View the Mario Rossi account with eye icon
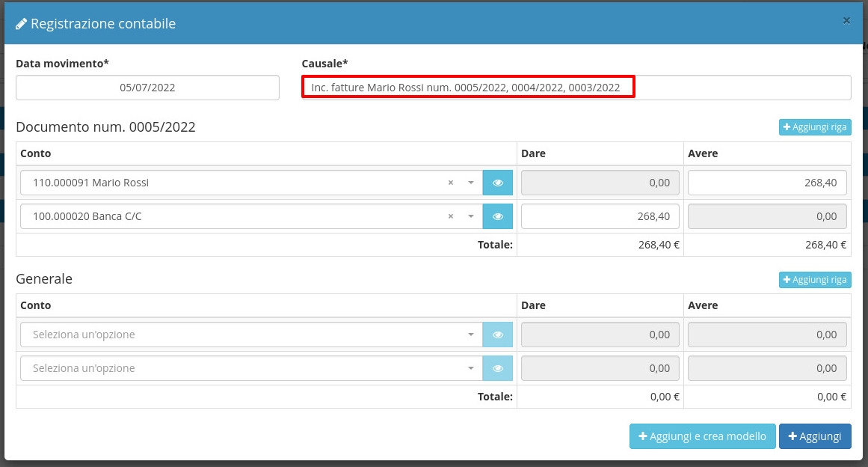Viewport: 868px width, 467px height. (498, 183)
